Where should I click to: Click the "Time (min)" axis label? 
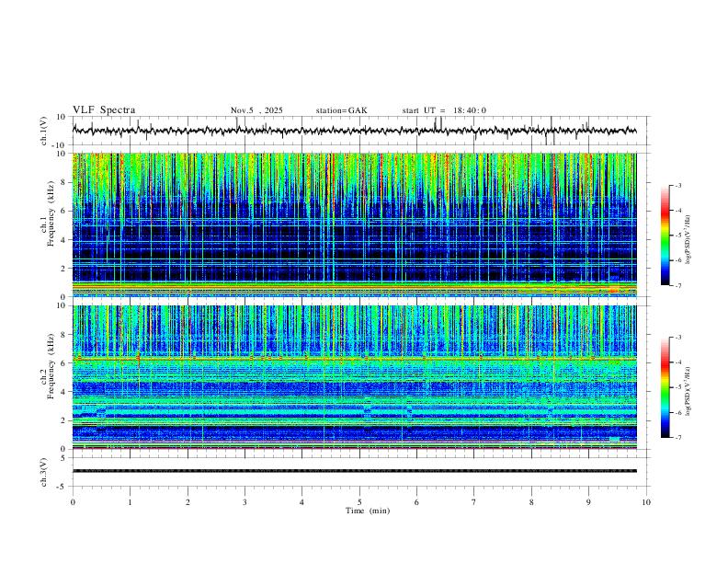pos(368,511)
